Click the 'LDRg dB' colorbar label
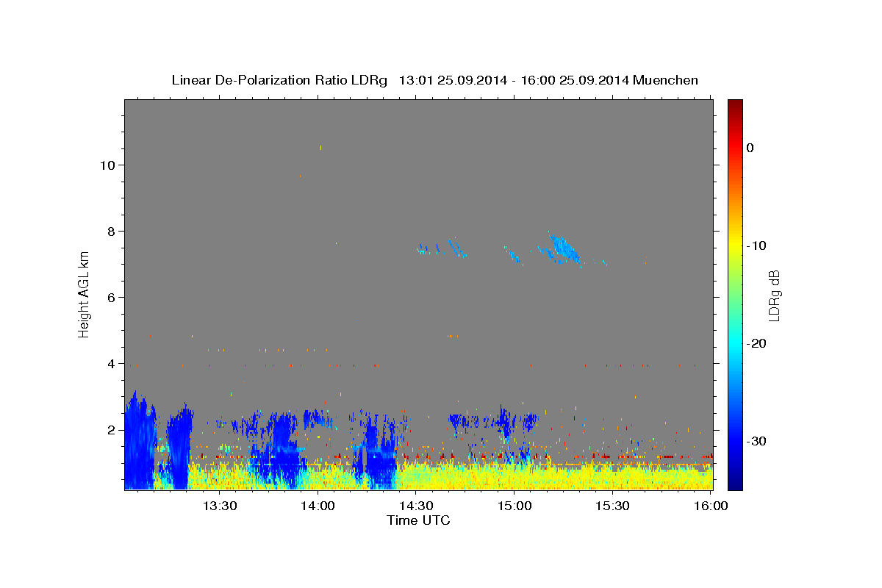The image size is (882, 588). click(x=773, y=295)
